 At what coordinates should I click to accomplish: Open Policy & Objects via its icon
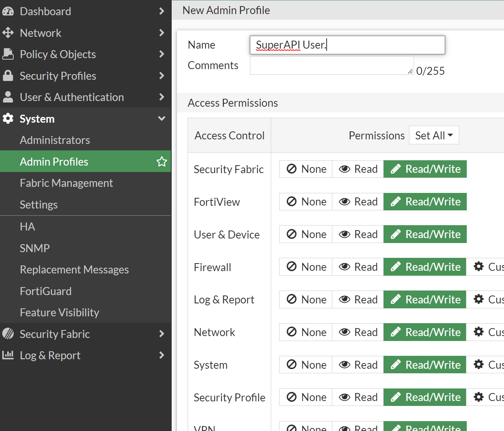pos(8,54)
